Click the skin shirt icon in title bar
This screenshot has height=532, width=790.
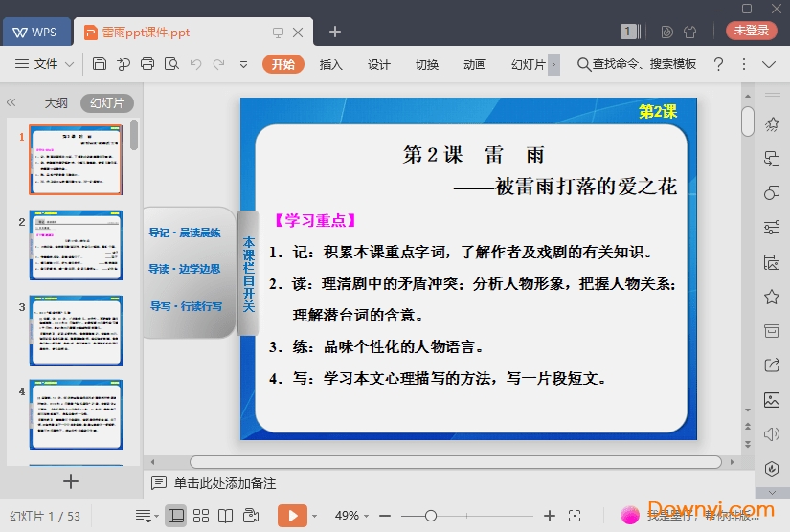[689, 33]
